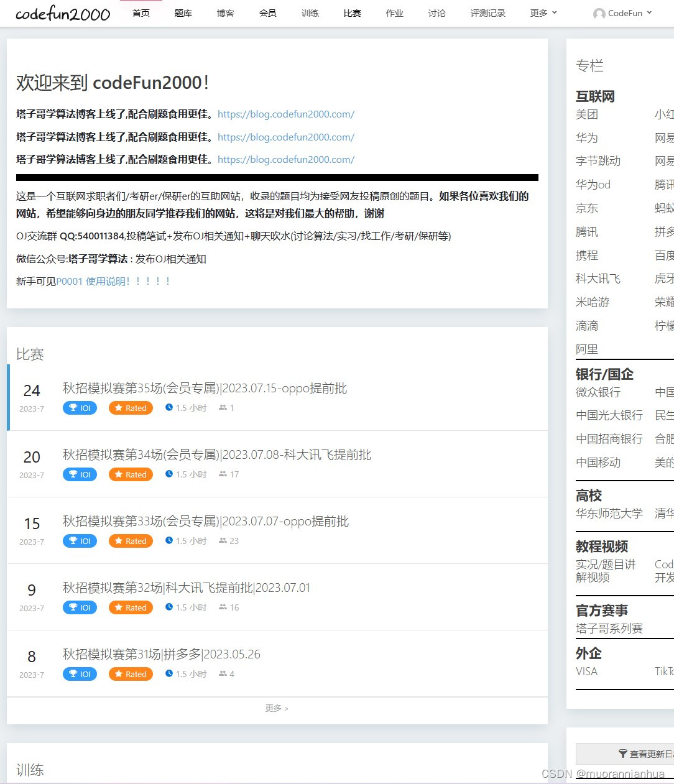
Task: Select the 训练 nav item
Action: [310, 13]
